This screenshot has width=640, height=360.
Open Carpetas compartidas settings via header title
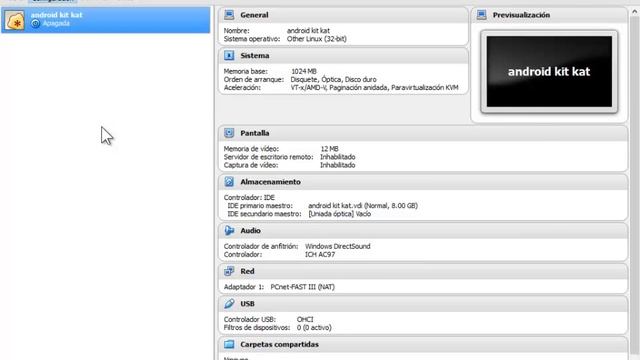pyautogui.click(x=280, y=344)
